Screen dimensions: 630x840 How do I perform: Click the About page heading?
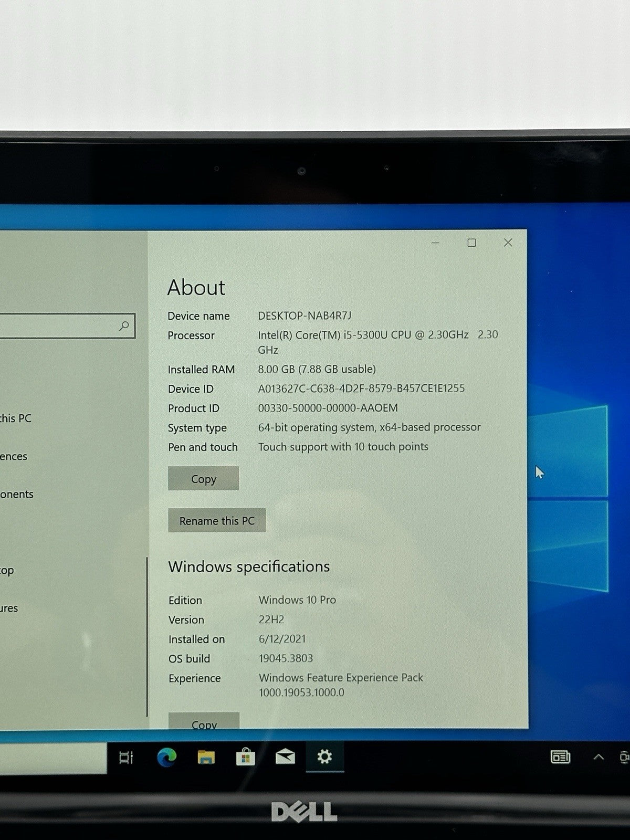click(196, 287)
